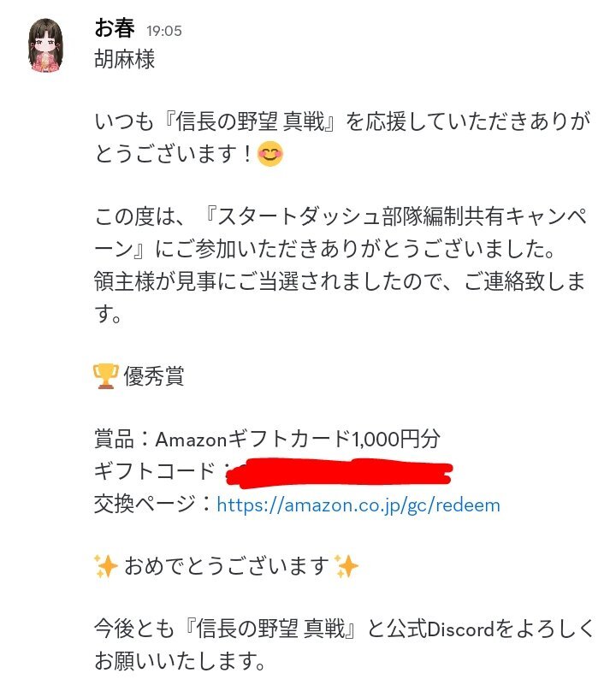Open the amazon.co.jp/gc/redeem link
This screenshot has width=616, height=685.
[358, 505]
